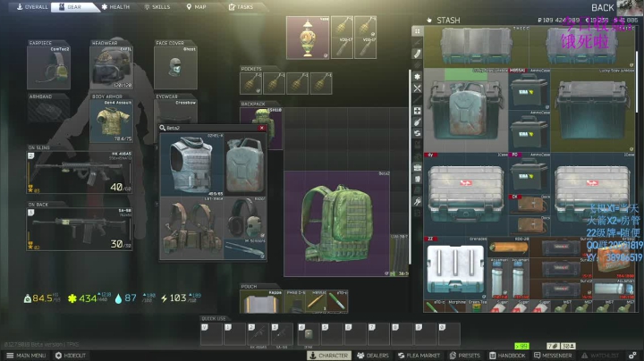Select the metal fuel canister in Beta2 window
644x361 pixels.
[245, 165]
